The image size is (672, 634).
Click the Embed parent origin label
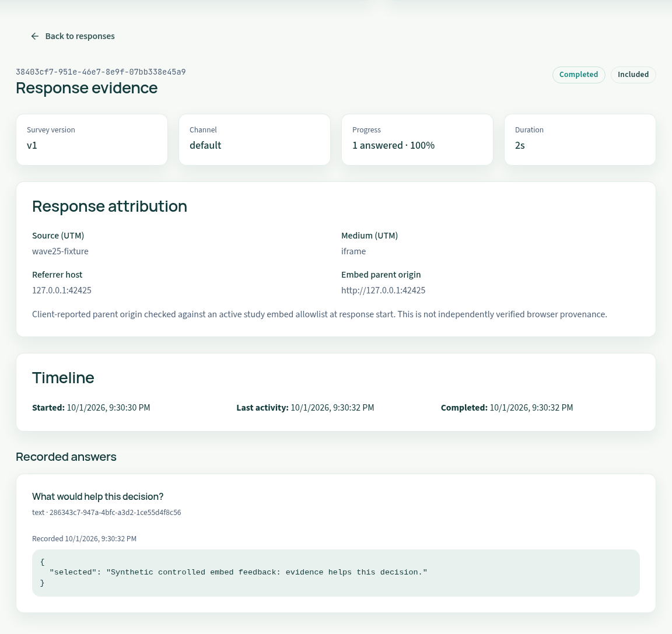coord(381,275)
